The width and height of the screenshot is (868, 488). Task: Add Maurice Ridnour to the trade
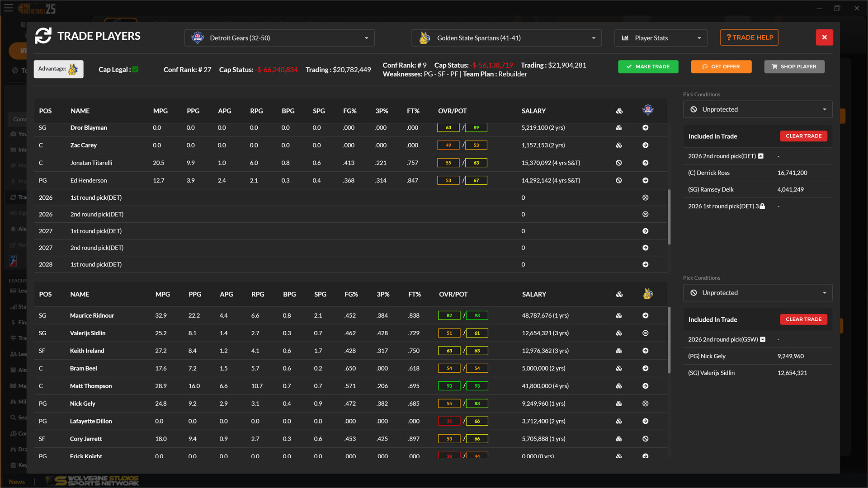[x=646, y=315]
